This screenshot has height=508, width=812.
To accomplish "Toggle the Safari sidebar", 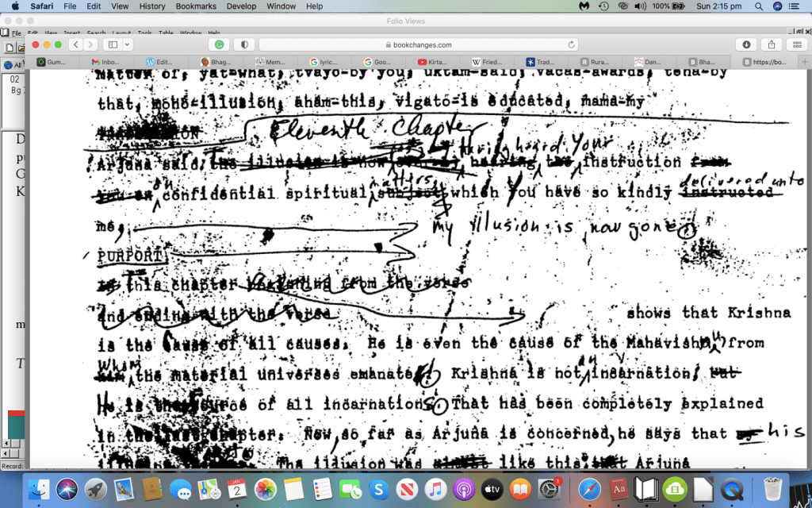I will pos(113,44).
